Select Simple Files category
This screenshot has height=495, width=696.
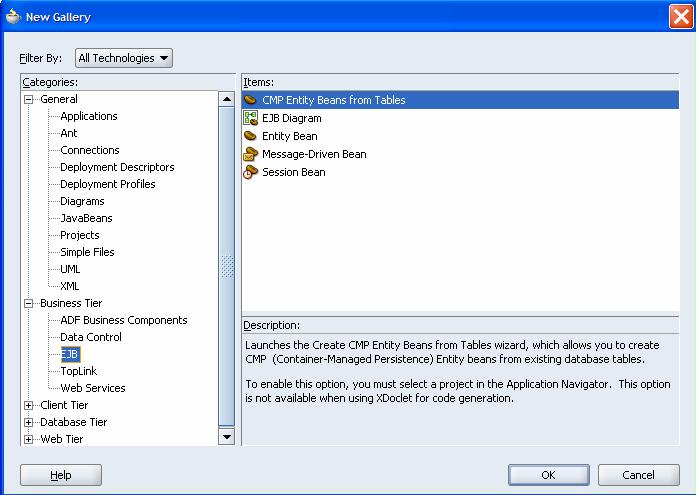(x=87, y=252)
